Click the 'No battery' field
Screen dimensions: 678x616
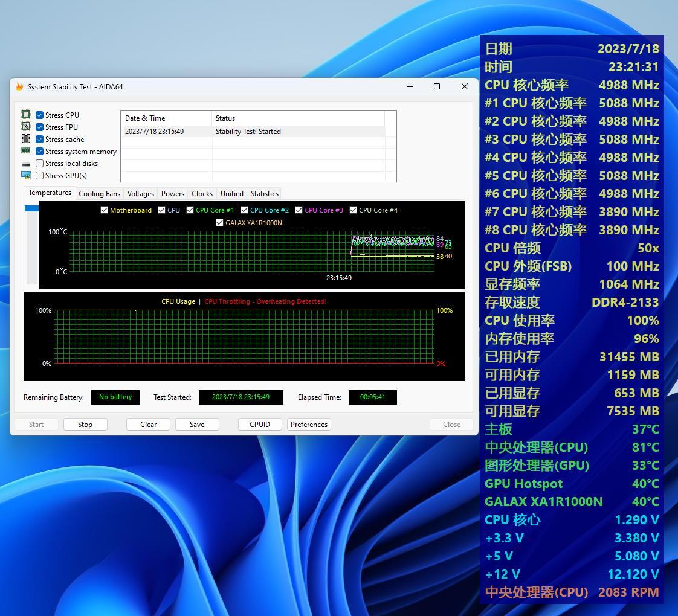pos(115,397)
